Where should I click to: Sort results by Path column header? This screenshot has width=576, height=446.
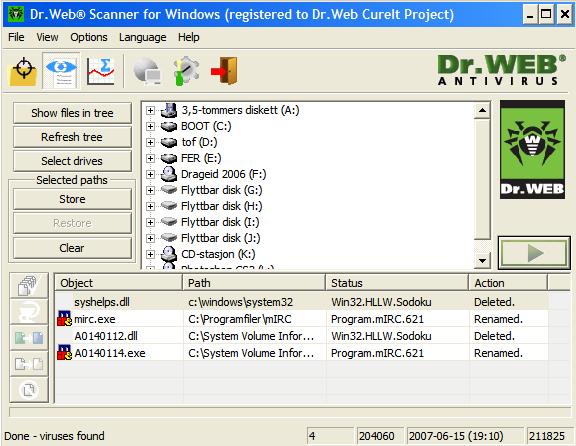[x=254, y=283]
